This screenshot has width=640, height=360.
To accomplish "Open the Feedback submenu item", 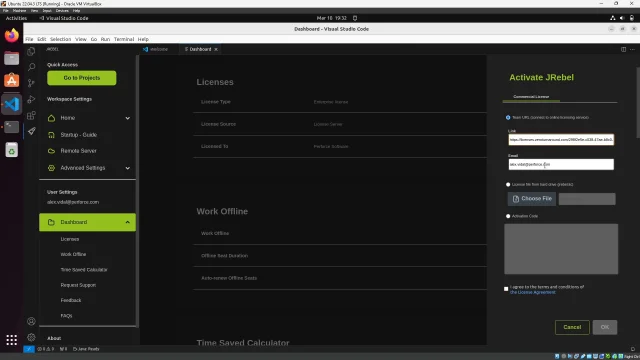I will [71, 300].
